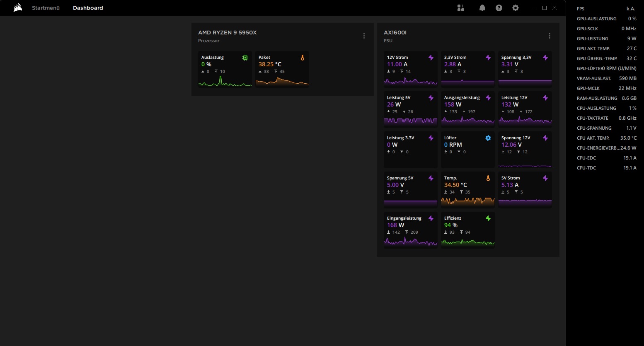Click the CPU-TAKTRATE overlay row
The height and width of the screenshot is (346, 644).
tap(606, 118)
